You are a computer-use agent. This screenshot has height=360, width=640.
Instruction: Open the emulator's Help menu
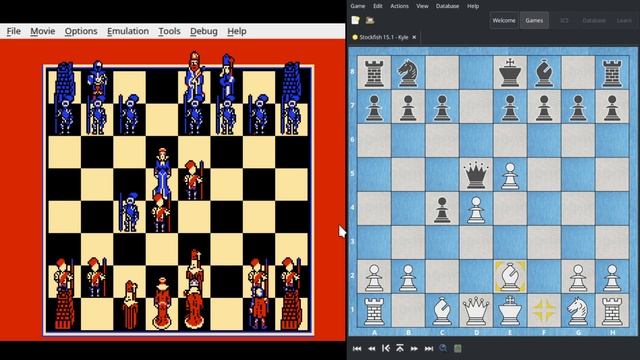237,31
